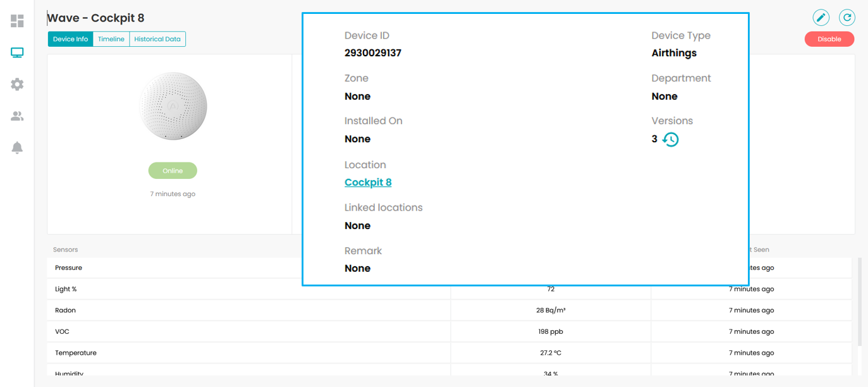Click the Wave device picture
Screen dimensions: 868x387
(x=173, y=106)
